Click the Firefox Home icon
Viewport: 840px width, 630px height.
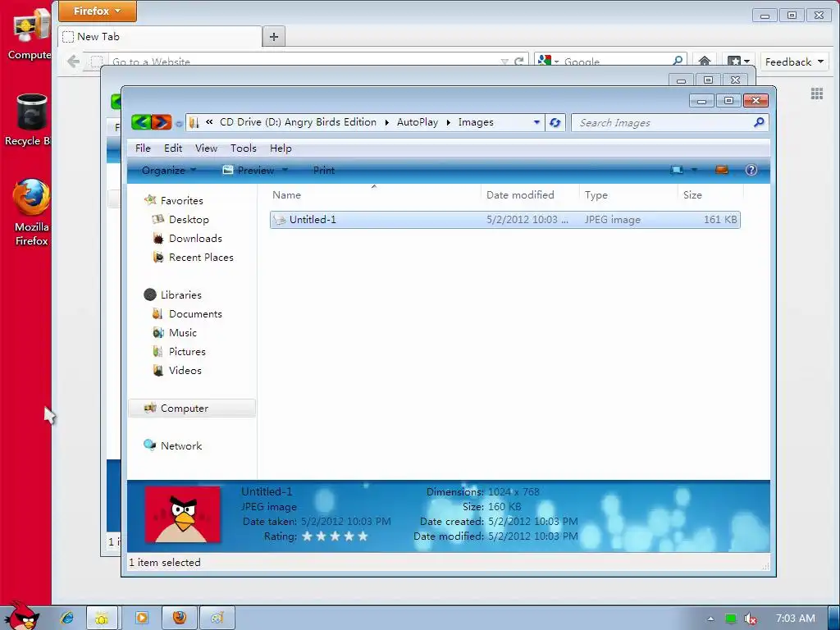pos(705,61)
